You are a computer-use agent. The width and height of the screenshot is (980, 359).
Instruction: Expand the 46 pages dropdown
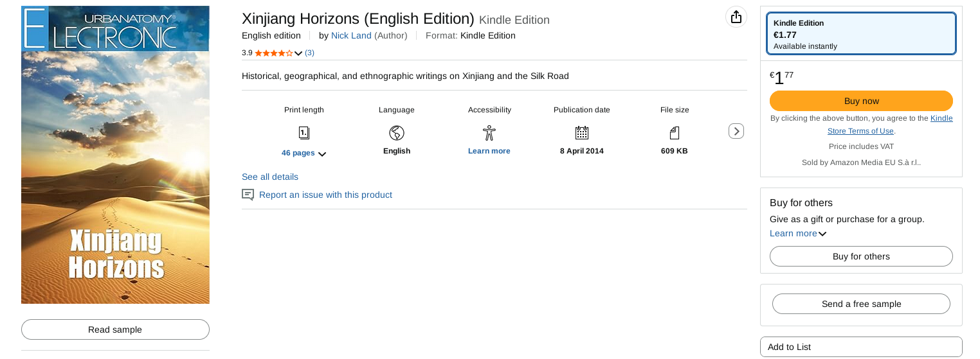[x=304, y=153]
